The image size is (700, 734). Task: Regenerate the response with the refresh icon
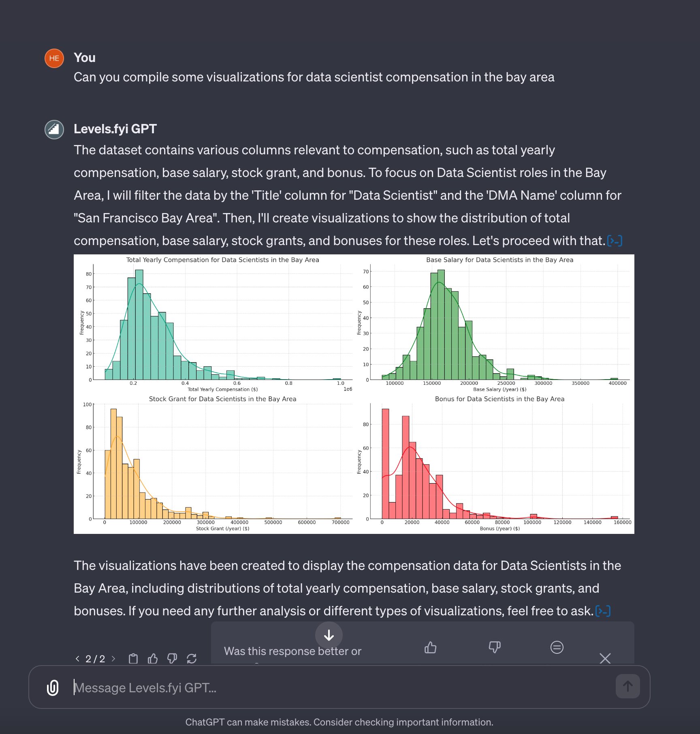click(192, 659)
